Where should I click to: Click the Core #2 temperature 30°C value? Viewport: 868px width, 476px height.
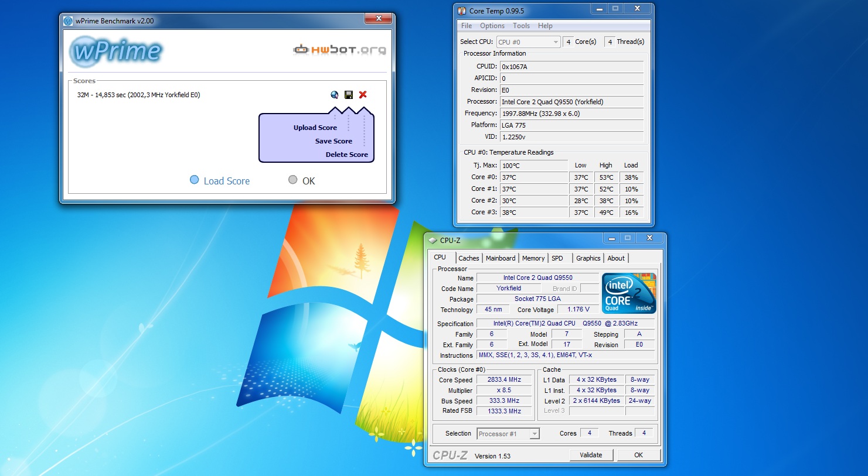534,201
